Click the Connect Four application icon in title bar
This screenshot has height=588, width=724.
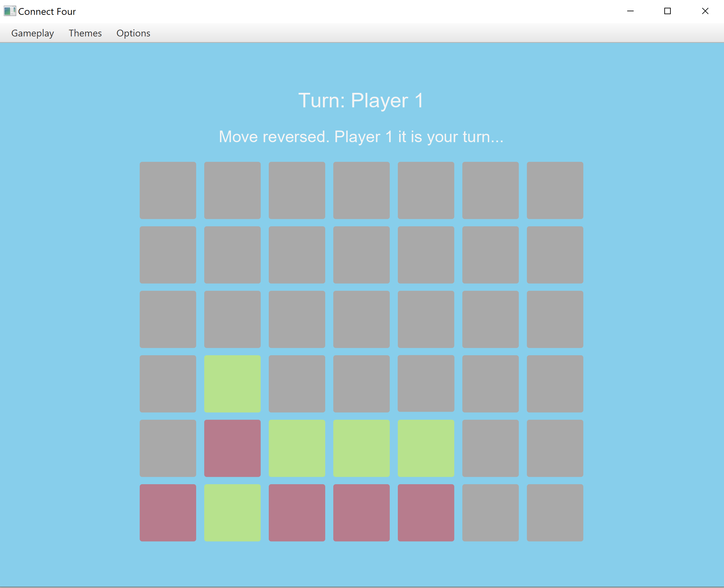tap(9, 11)
